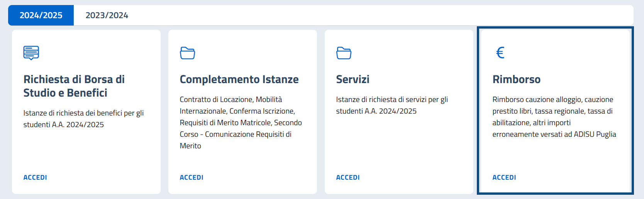Click the Servizi folder icon
Image resolution: width=644 pixels, height=199 pixels.
tap(344, 53)
